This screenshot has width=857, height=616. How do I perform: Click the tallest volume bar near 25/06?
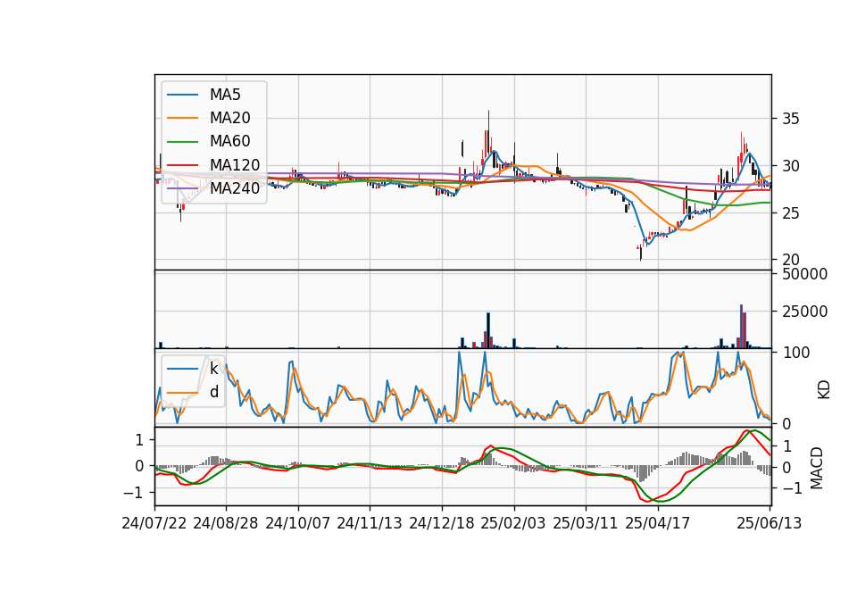pos(741,327)
